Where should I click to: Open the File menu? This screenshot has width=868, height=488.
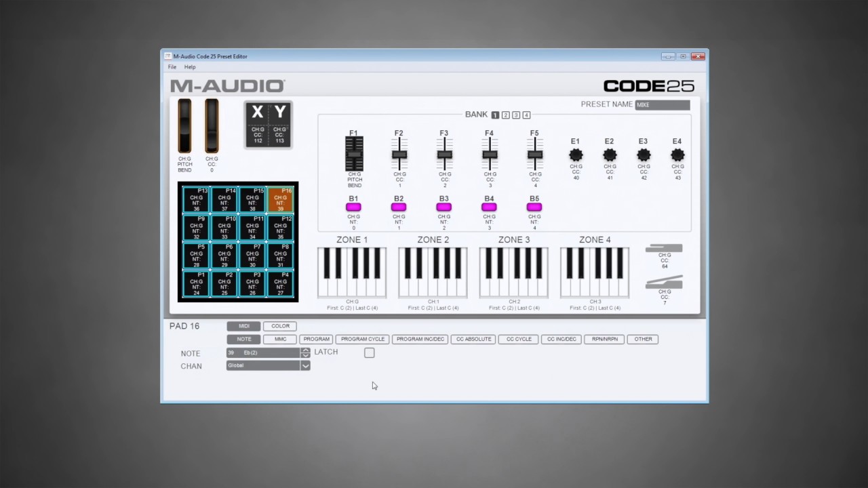(x=172, y=67)
